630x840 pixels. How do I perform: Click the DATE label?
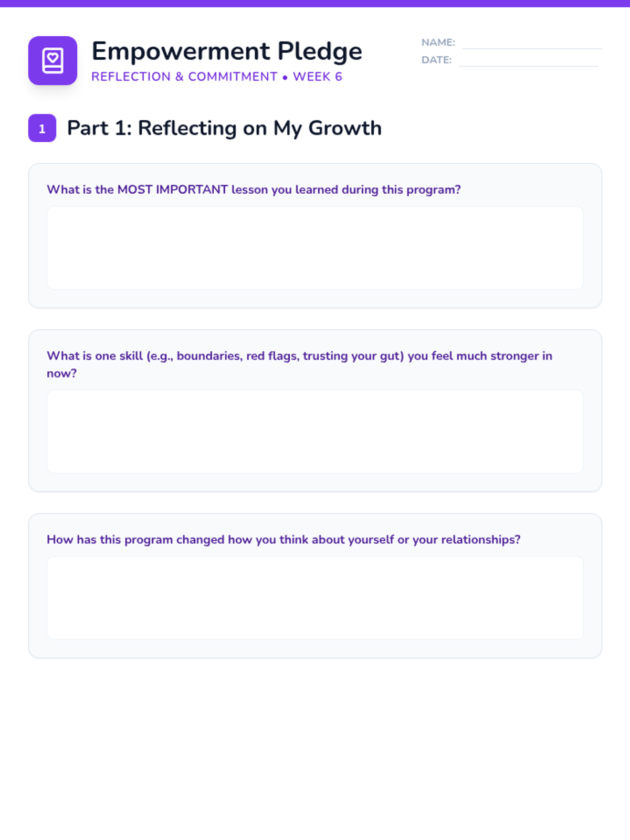tap(436, 60)
